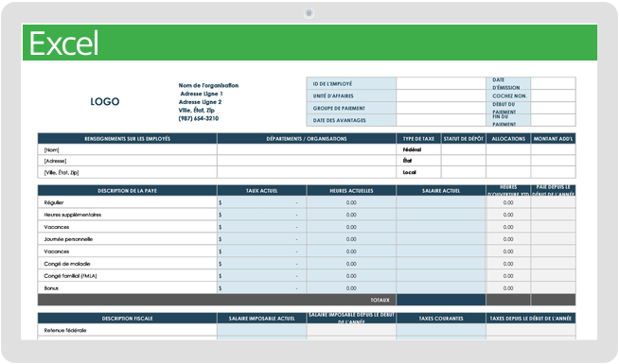Click the "ALLOCATIONS" column header
Viewport: 619px width, 364px height.
pos(508,139)
